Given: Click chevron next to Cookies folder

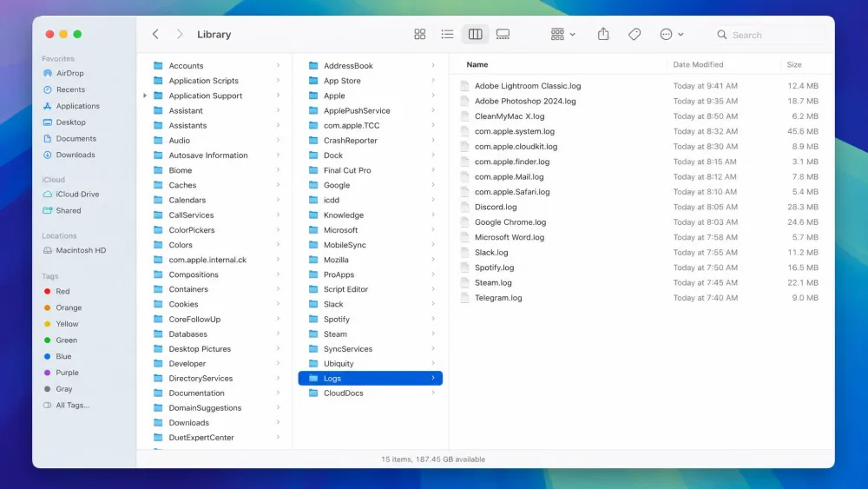Looking at the screenshot, I should tap(278, 304).
